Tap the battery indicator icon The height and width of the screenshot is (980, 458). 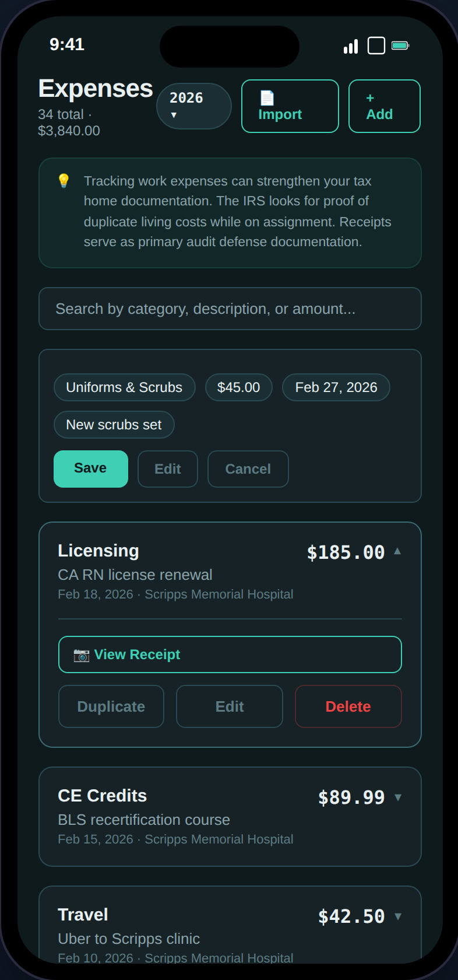pyautogui.click(x=400, y=44)
